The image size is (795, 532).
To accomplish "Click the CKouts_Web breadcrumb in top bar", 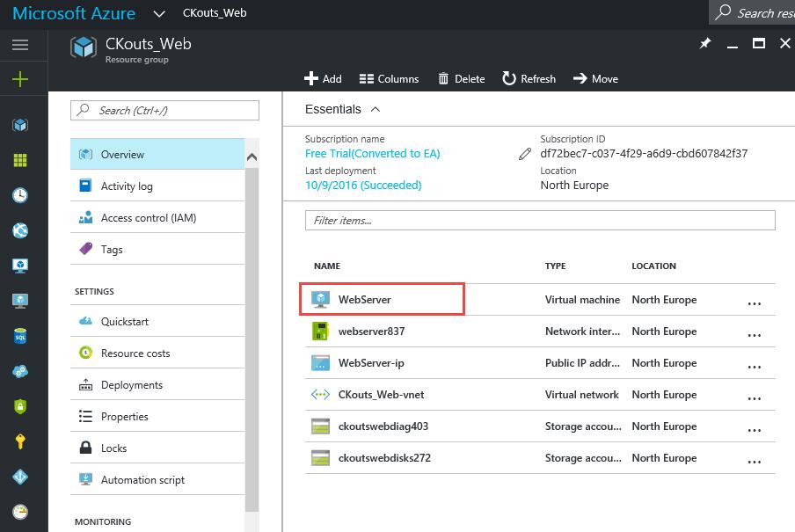I will (x=215, y=13).
